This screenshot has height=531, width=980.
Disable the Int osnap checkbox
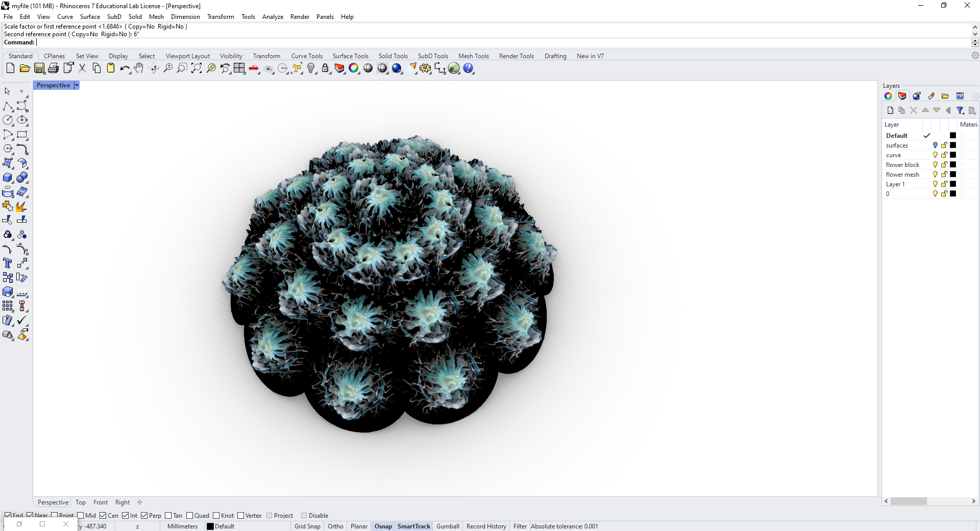125,516
